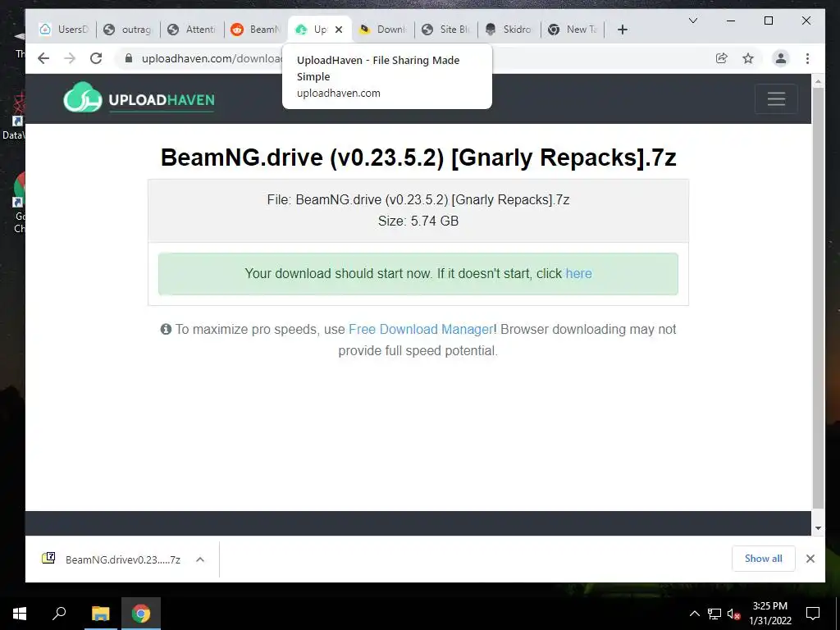Show hidden system tray icons
840x630 pixels.
(x=694, y=614)
